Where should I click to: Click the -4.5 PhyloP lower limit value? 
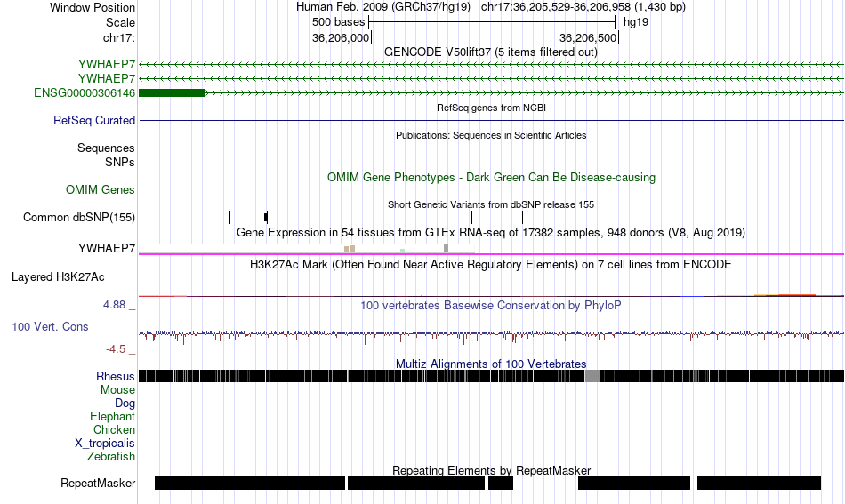(x=116, y=349)
